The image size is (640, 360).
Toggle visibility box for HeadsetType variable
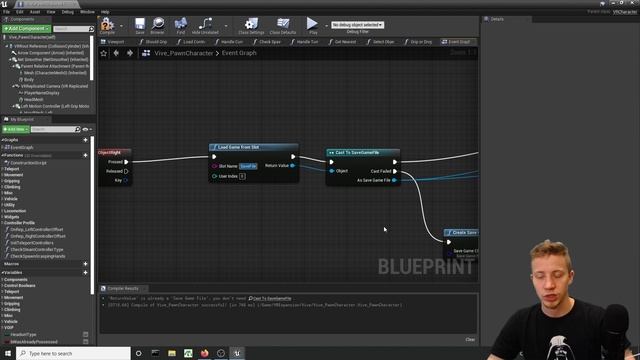85,334
